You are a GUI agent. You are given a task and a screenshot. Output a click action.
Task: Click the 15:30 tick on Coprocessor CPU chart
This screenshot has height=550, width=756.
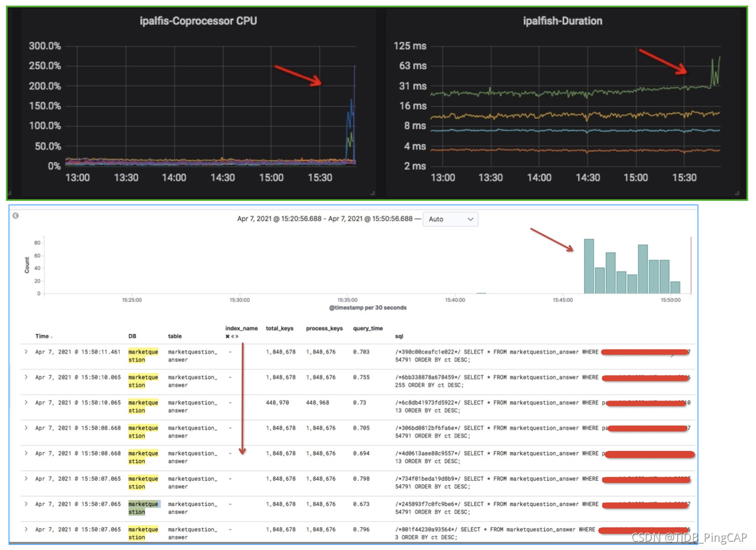point(320,177)
